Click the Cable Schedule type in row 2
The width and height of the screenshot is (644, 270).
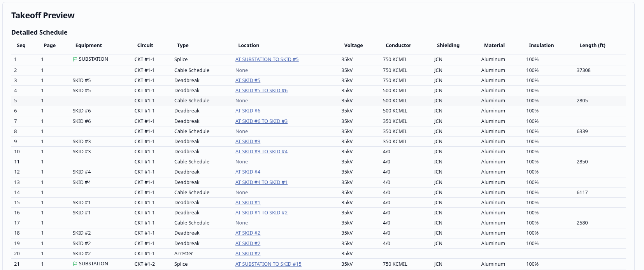coord(192,70)
